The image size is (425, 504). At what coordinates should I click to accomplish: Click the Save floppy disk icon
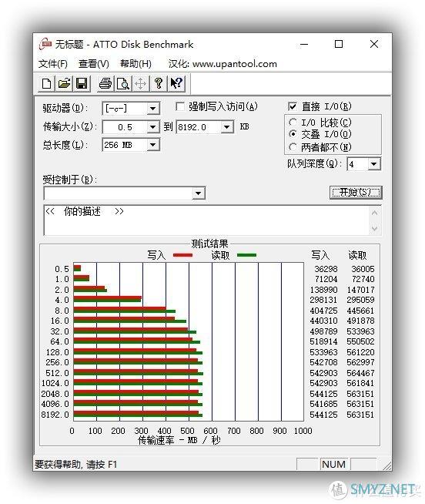(82, 83)
